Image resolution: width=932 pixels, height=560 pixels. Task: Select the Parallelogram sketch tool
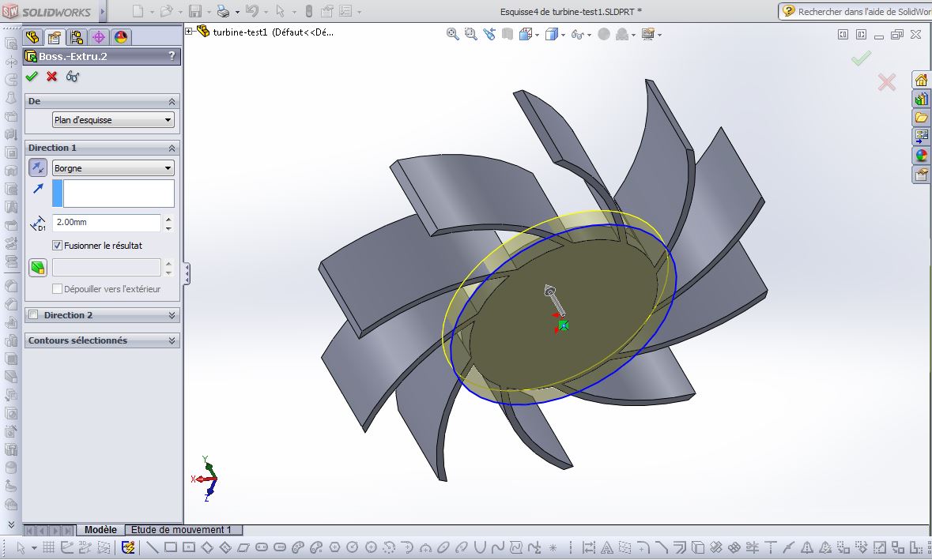(243, 547)
